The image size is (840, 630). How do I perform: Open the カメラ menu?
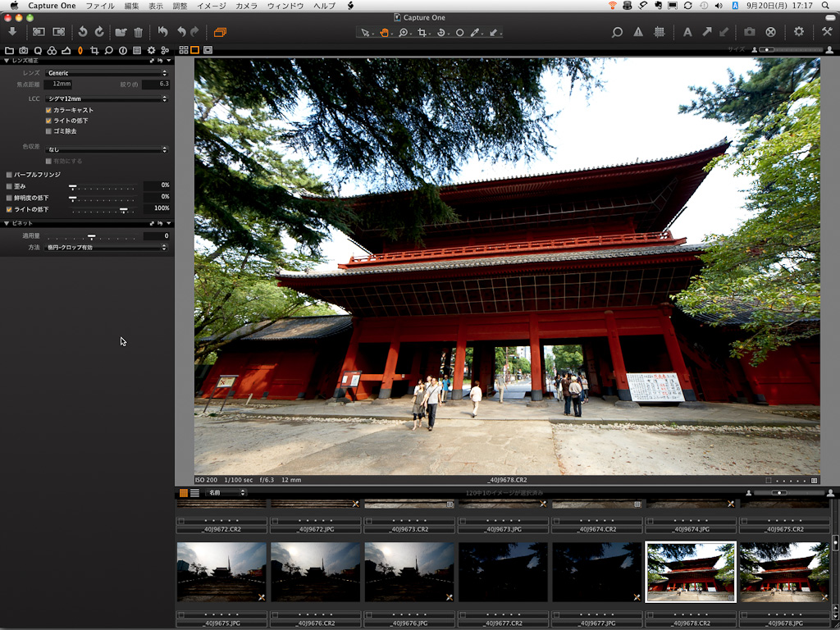246,6
